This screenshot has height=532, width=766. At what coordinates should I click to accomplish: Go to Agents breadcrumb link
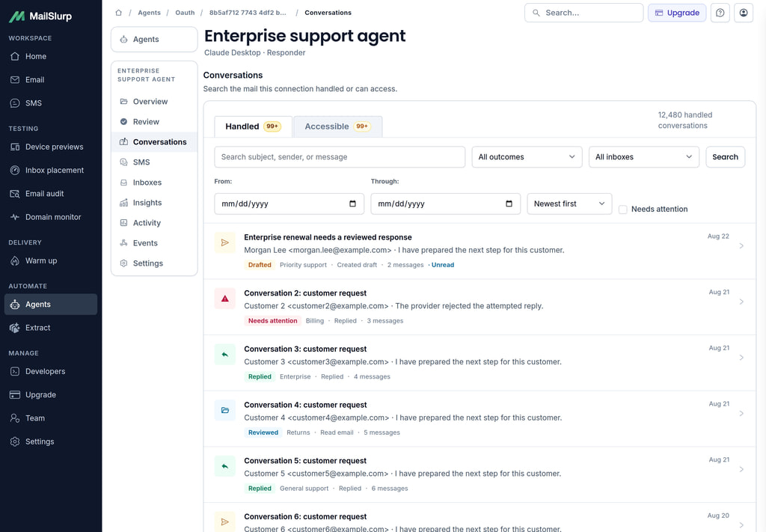pyautogui.click(x=149, y=13)
